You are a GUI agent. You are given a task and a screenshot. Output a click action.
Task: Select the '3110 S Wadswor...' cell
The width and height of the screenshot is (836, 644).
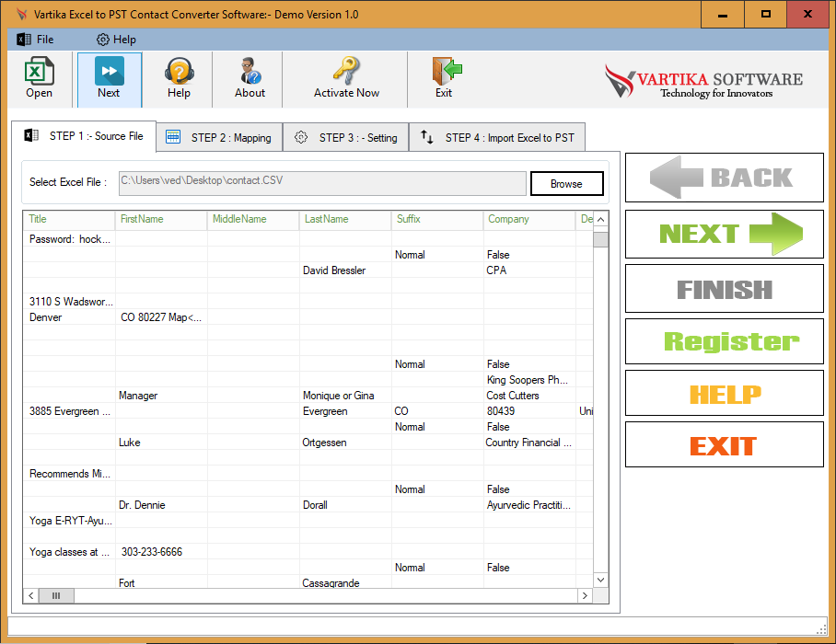69,302
